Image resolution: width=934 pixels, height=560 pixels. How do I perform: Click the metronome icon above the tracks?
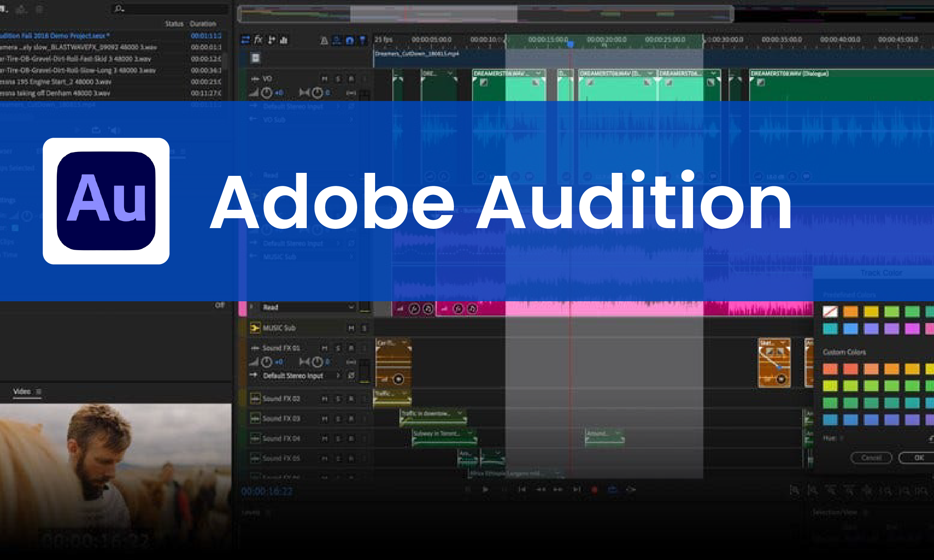click(x=324, y=41)
